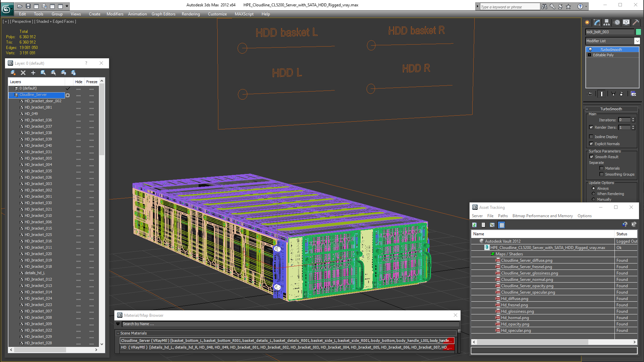644x362 pixels.
Task: Click the Freeze/Unfreeze All Layers icon
Action: tap(73, 73)
